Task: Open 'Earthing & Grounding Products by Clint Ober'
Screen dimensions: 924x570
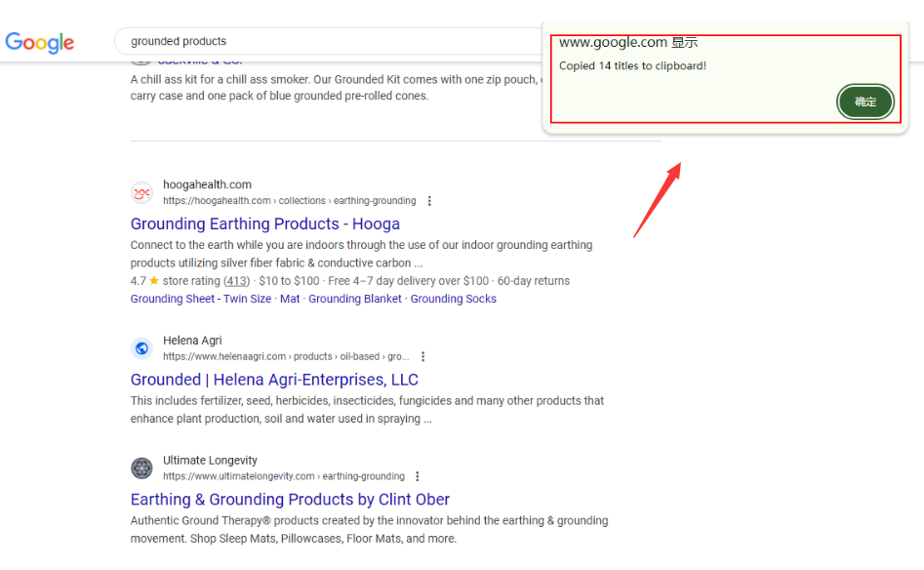Action: 290,500
